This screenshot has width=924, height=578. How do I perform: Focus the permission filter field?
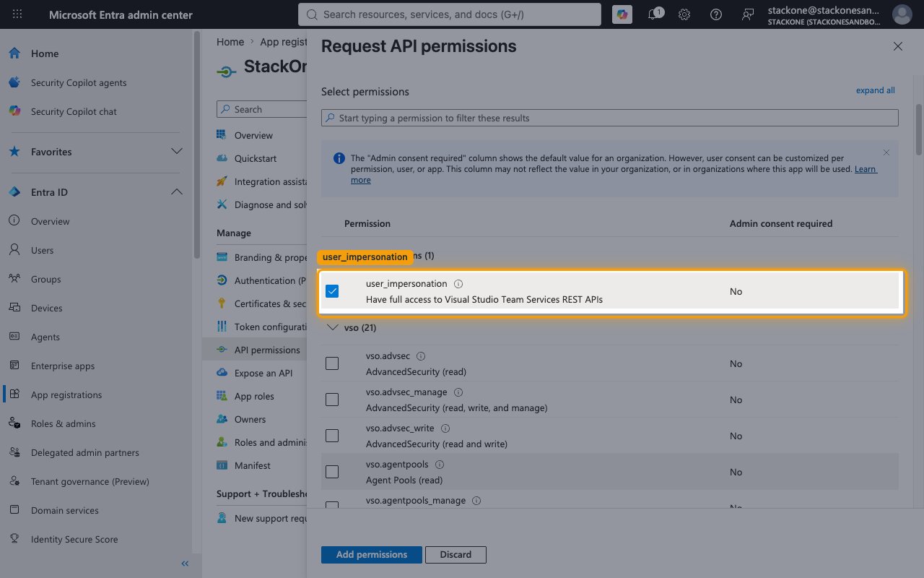point(610,118)
